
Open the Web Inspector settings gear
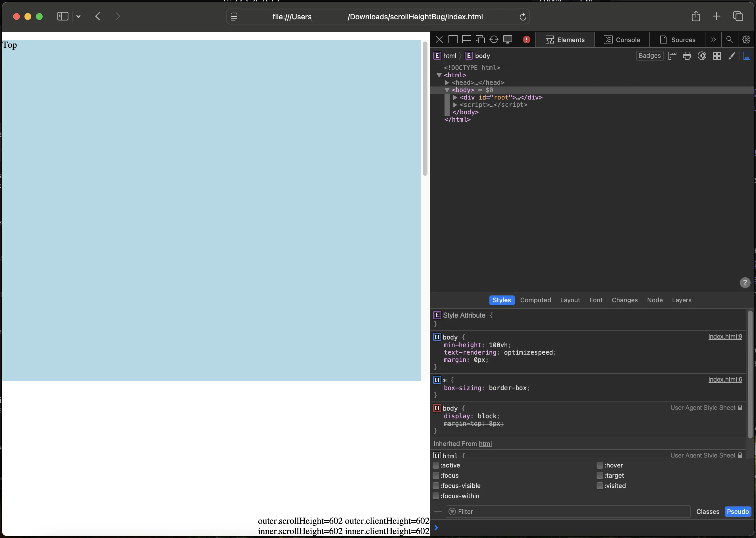coord(746,40)
